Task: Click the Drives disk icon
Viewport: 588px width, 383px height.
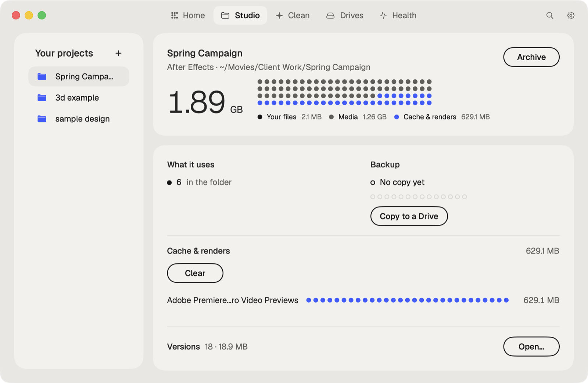Action: (330, 15)
